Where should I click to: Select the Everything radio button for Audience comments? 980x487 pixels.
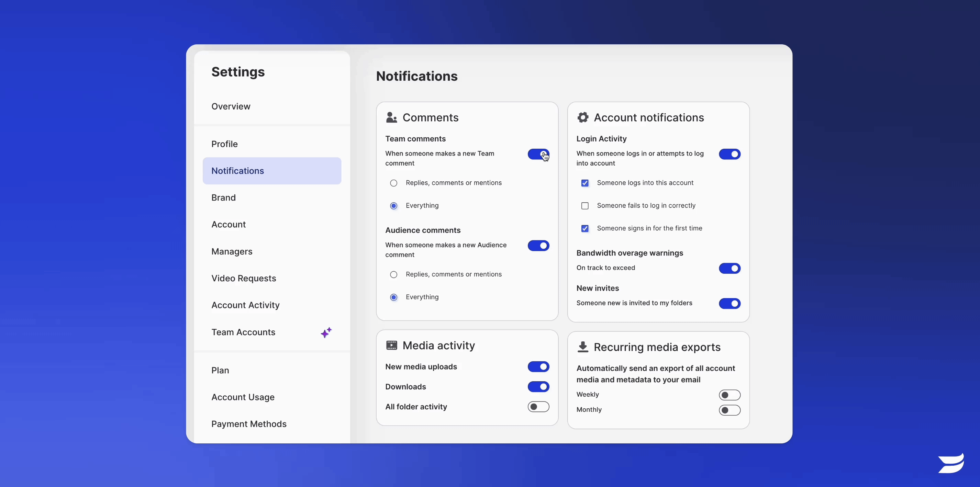394,297
